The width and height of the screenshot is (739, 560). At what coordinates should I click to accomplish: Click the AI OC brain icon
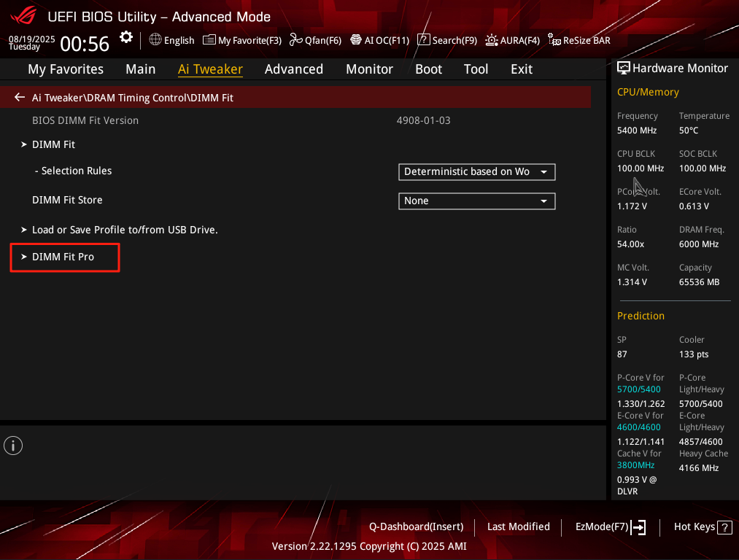[x=356, y=39]
